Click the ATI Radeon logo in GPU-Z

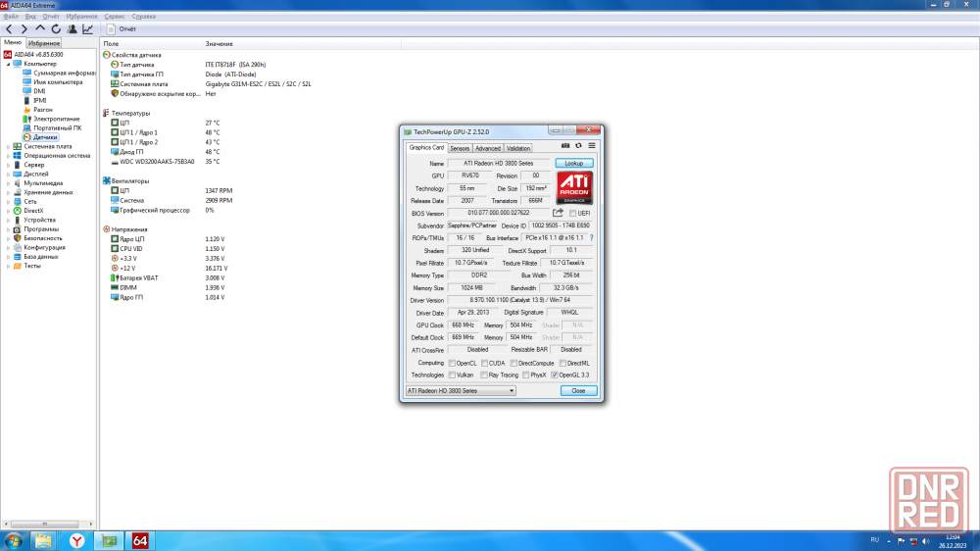(574, 188)
